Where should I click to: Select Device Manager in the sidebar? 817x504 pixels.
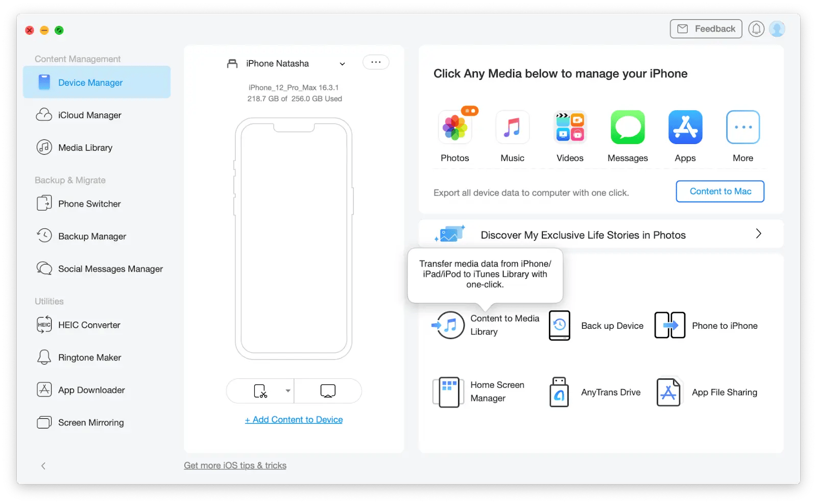tap(97, 82)
